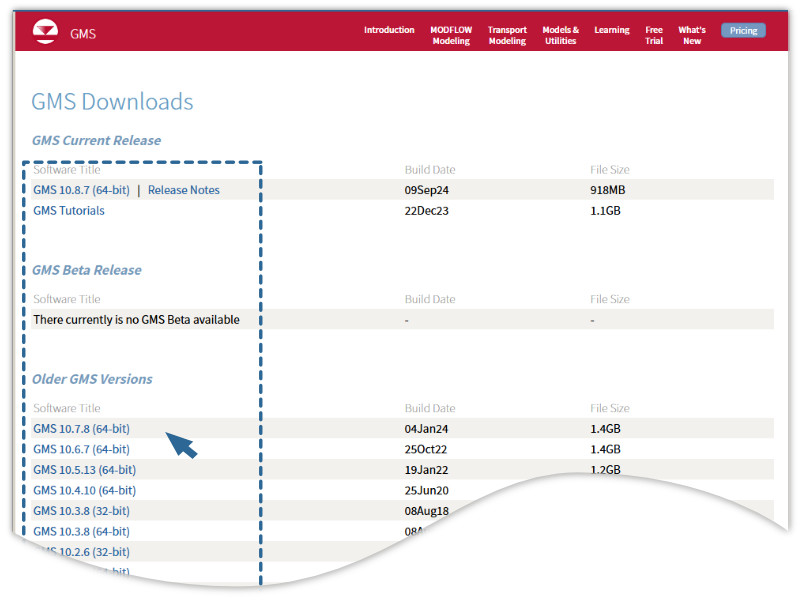Download GMS 10.6.7 (64-bit)

(81, 449)
